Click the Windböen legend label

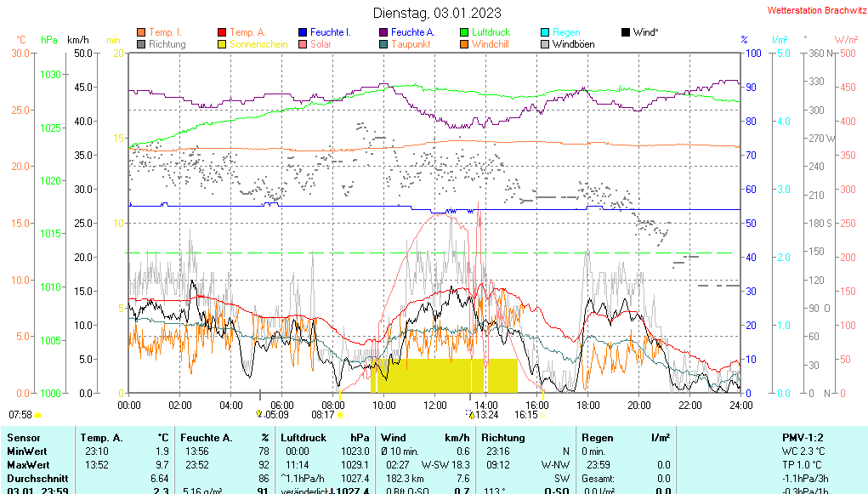[x=574, y=43]
